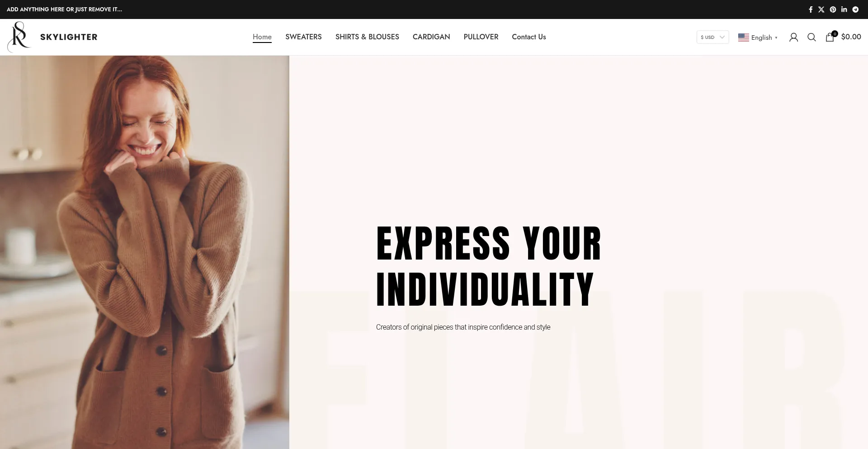The image size is (868, 449).
Task: Click the $0.00 cart total
Action: click(851, 37)
